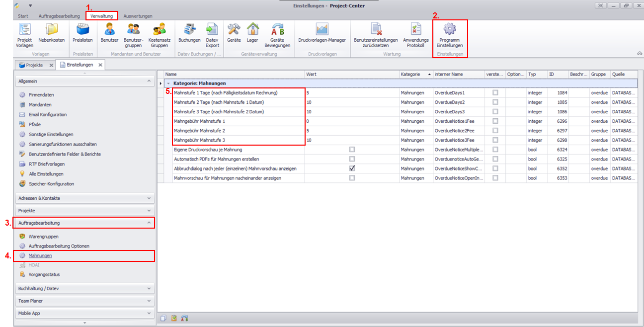Expand the Buchhaltung / Datev section
This screenshot has width=644, height=327.
[84, 288]
